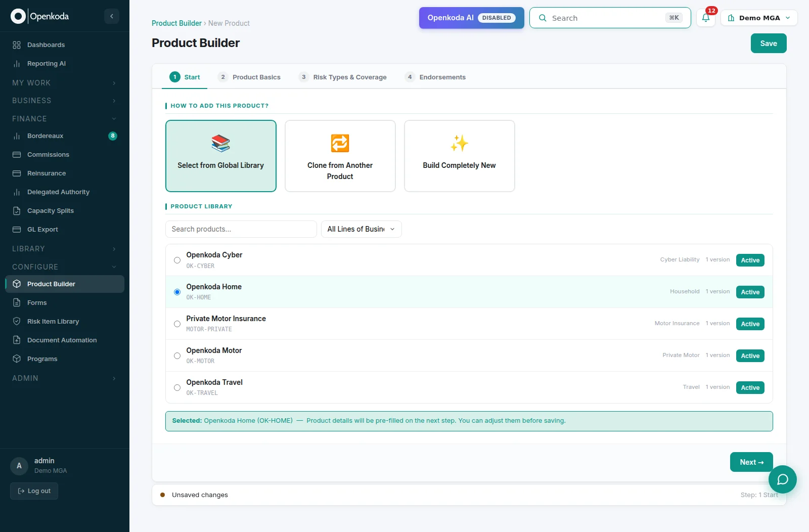
Task: Expand the LIBRARY section
Action: pos(64,249)
